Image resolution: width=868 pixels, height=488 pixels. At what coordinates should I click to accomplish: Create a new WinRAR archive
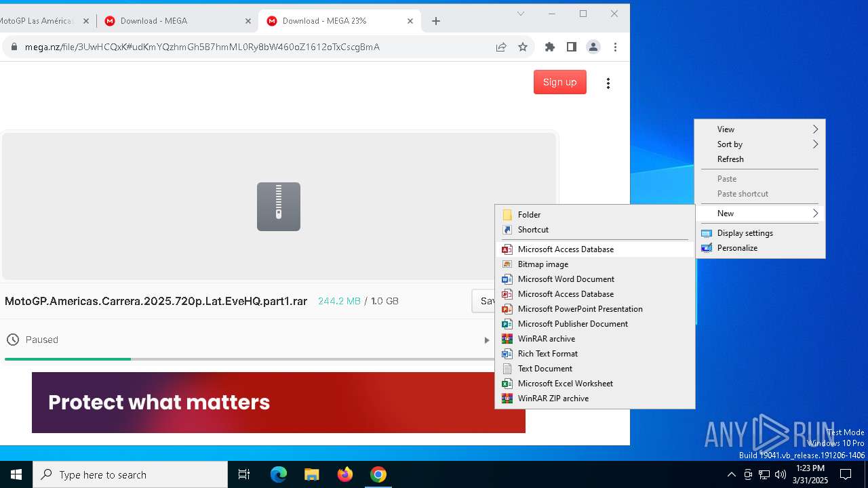[x=595, y=339]
